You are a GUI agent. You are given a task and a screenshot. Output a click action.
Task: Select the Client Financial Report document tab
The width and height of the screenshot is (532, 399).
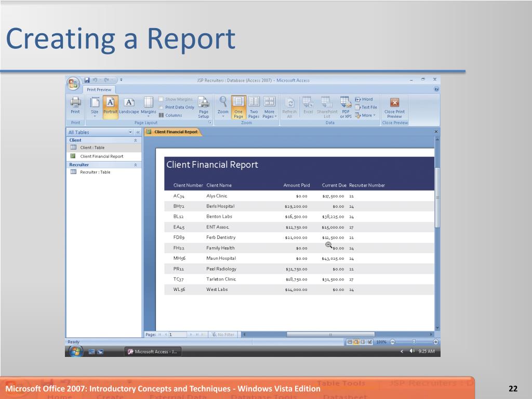click(173, 131)
